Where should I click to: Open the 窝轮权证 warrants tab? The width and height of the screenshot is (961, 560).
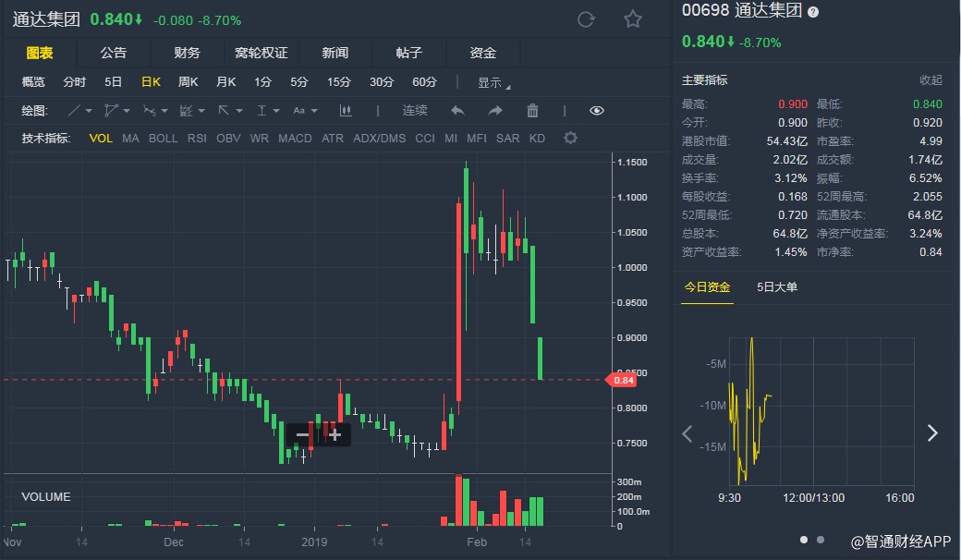click(262, 53)
